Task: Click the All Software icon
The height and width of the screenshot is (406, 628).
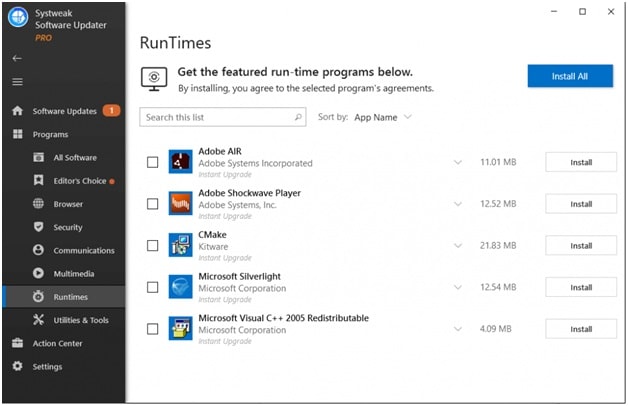Action: (38, 157)
